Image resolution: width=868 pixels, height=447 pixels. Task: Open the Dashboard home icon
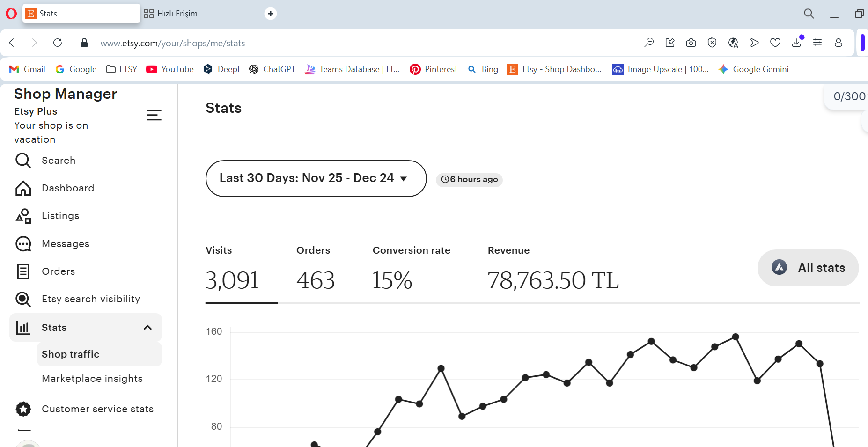(23, 188)
